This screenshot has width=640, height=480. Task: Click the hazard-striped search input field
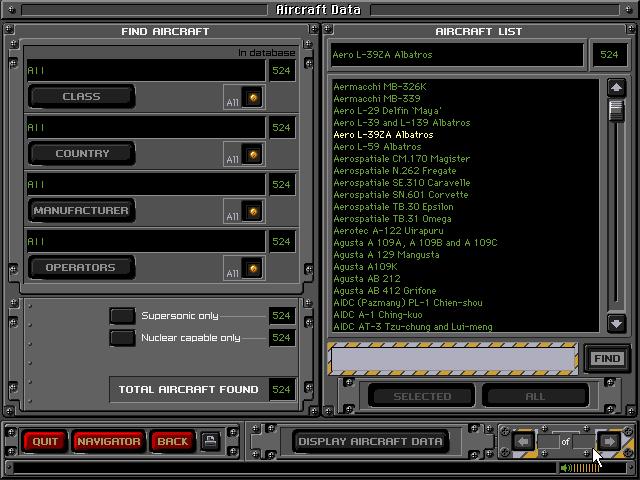[x=453, y=359]
